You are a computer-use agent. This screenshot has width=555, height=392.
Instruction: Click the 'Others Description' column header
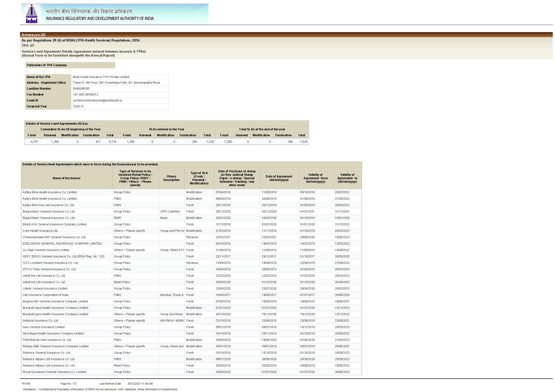pos(171,178)
